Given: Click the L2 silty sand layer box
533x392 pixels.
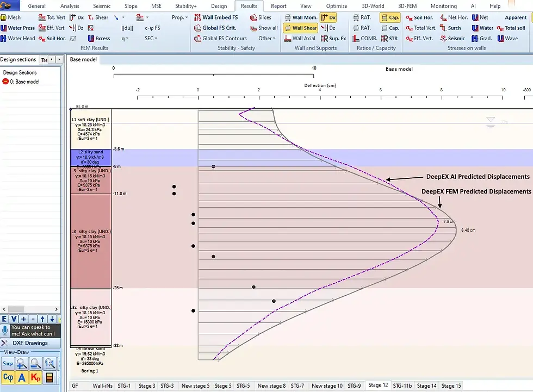Looking at the screenshot, I should (91, 158).
